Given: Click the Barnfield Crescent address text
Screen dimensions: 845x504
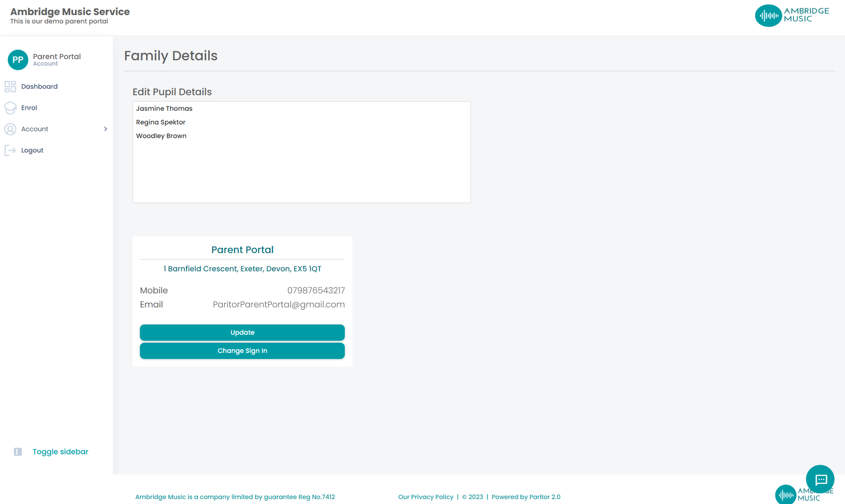Looking at the screenshot, I should pyautogui.click(x=242, y=269).
